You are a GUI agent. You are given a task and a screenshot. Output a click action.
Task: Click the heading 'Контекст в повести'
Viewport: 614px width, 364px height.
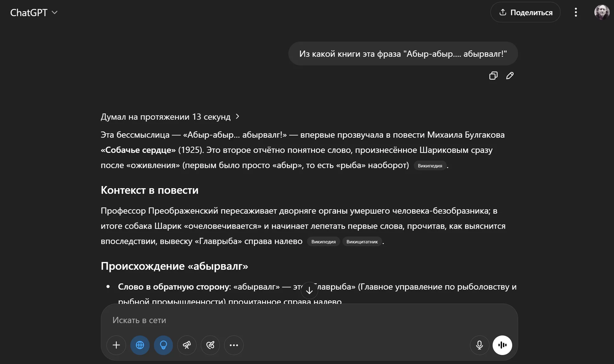[x=150, y=190]
